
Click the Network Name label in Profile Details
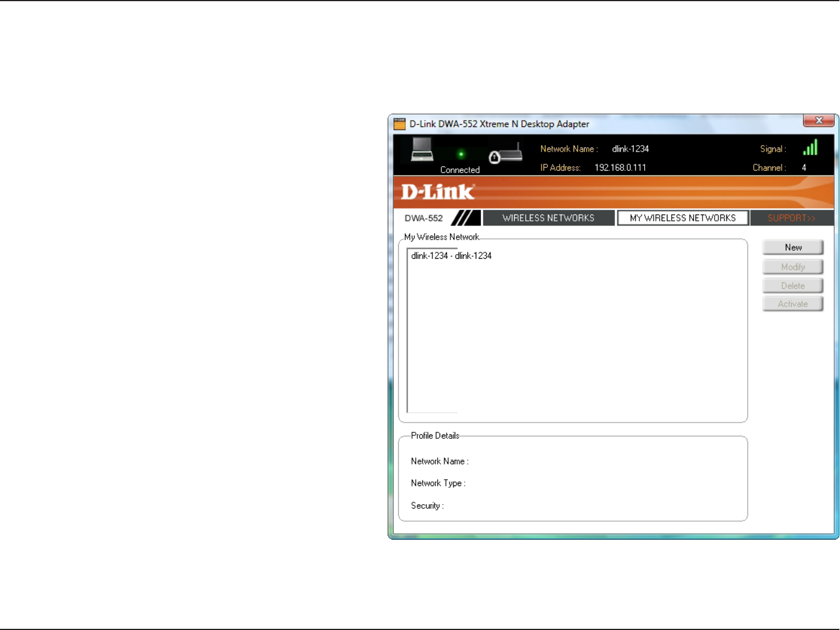pyautogui.click(x=440, y=462)
